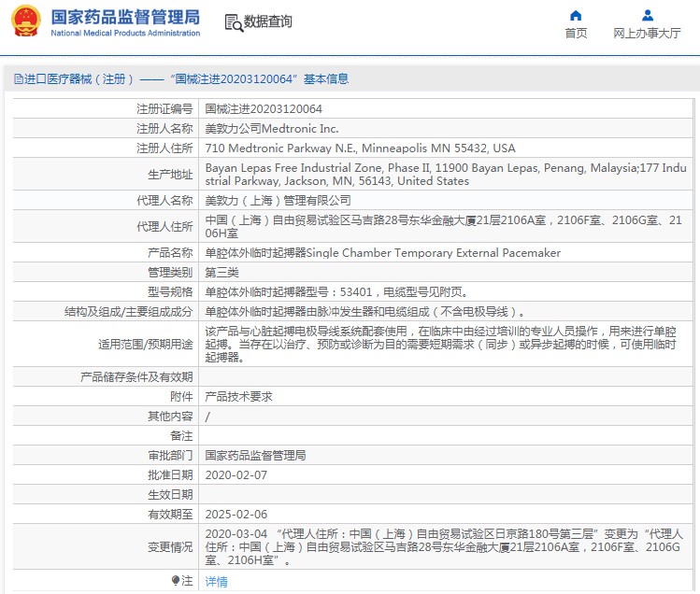Select the Single Chamber Temporary External Pacemaker cell

click(383, 253)
